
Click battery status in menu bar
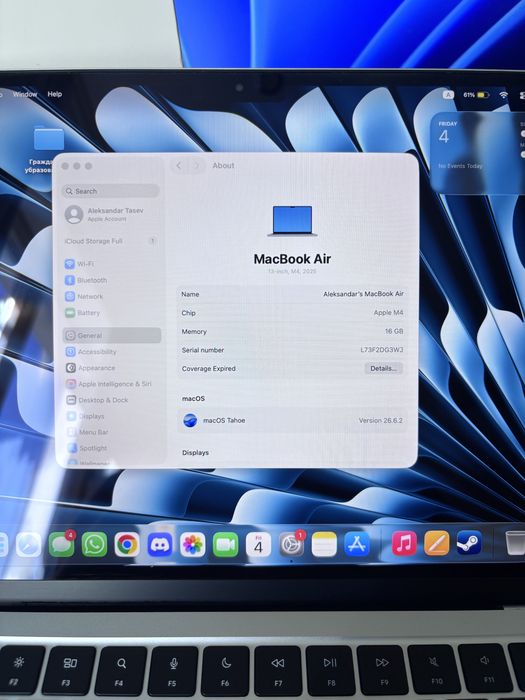tap(476, 95)
